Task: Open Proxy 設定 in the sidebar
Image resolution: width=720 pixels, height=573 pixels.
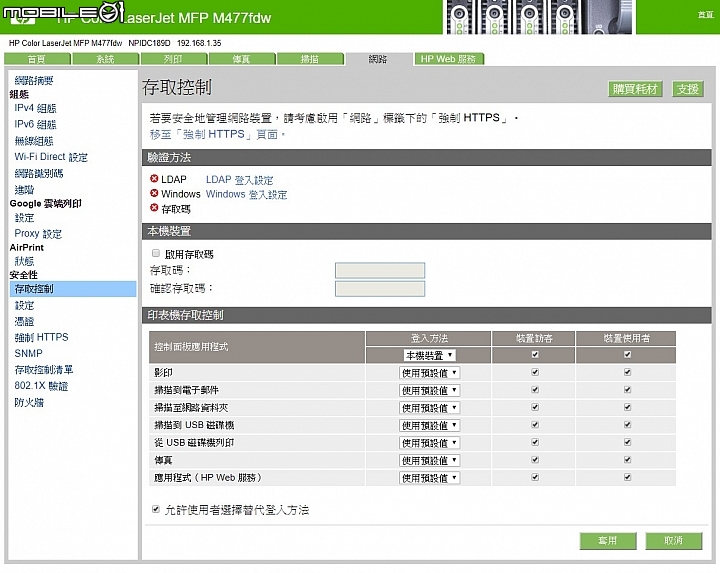Action: click(38, 234)
